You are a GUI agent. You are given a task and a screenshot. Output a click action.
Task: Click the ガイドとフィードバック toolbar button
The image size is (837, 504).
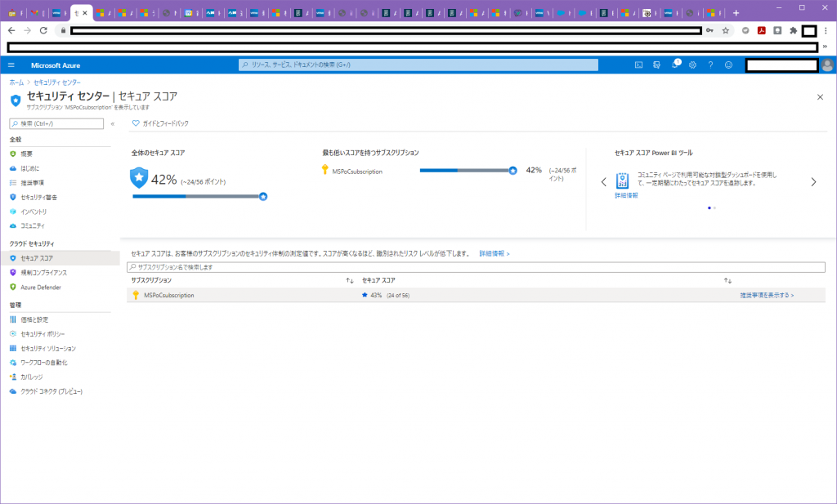160,123
